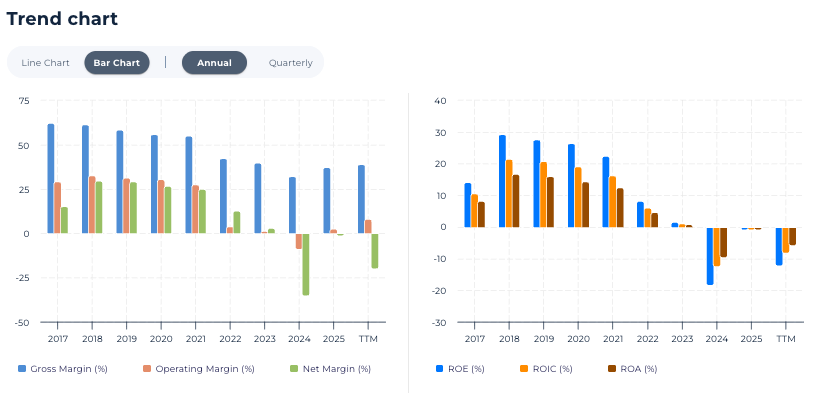The height and width of the screenshot is (399, 822).
Task: Click the 2017 Gross Margin bar
Action: click(51, 179)
